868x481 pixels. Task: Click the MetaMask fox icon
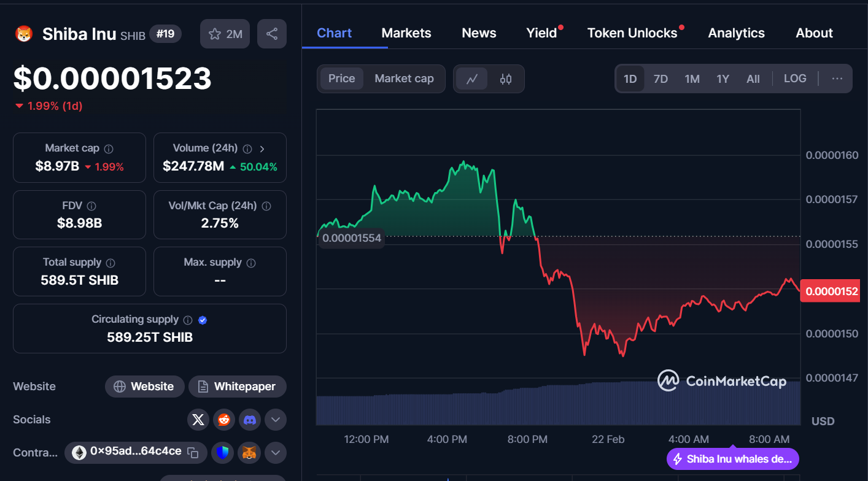click(249, 453)
